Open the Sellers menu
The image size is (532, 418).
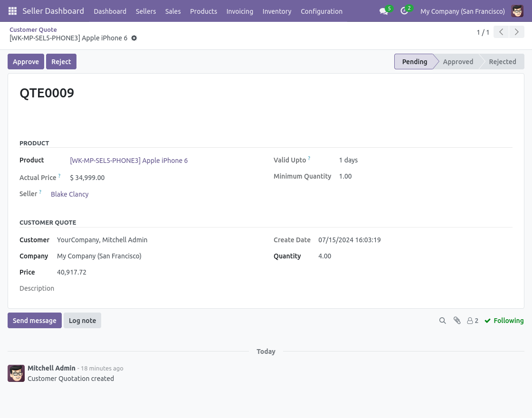(146, 11)
